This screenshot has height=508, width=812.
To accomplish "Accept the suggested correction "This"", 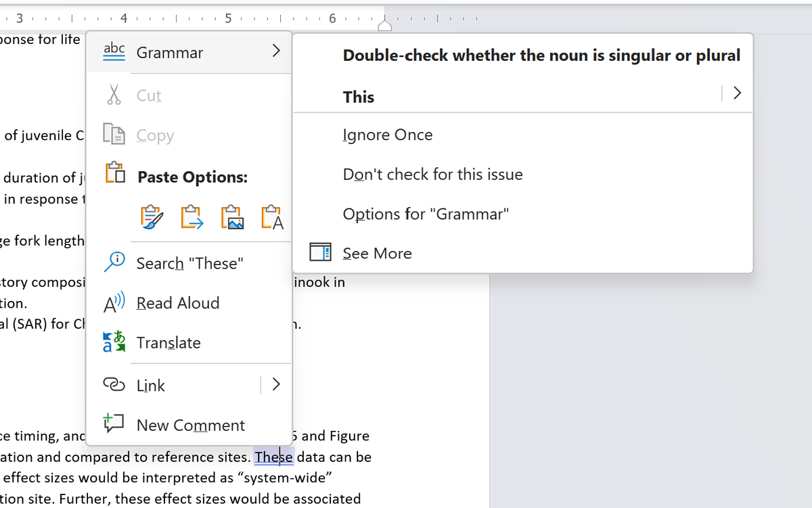I will 359,97.
